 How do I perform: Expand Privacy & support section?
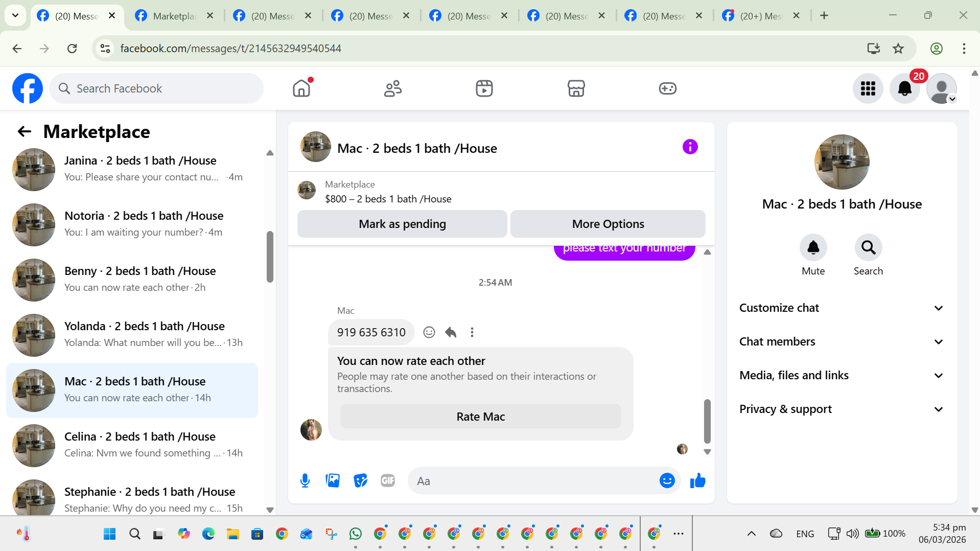(842, 409)
